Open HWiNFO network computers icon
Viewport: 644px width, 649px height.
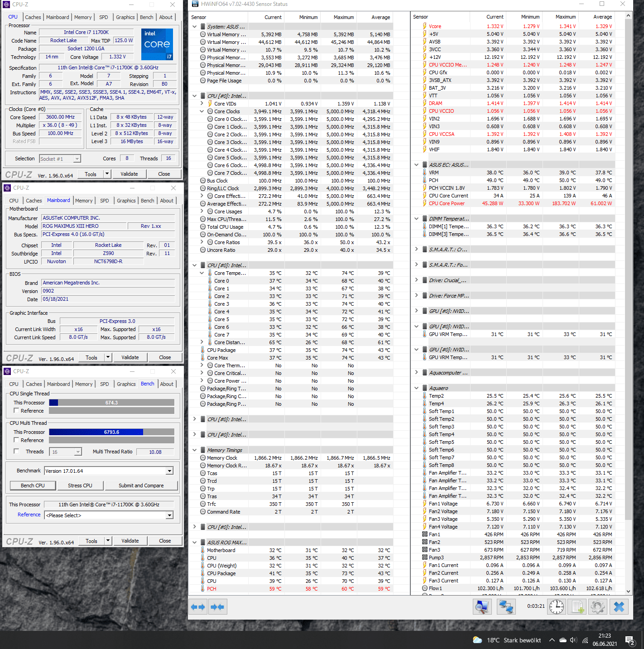coord(506,606)
